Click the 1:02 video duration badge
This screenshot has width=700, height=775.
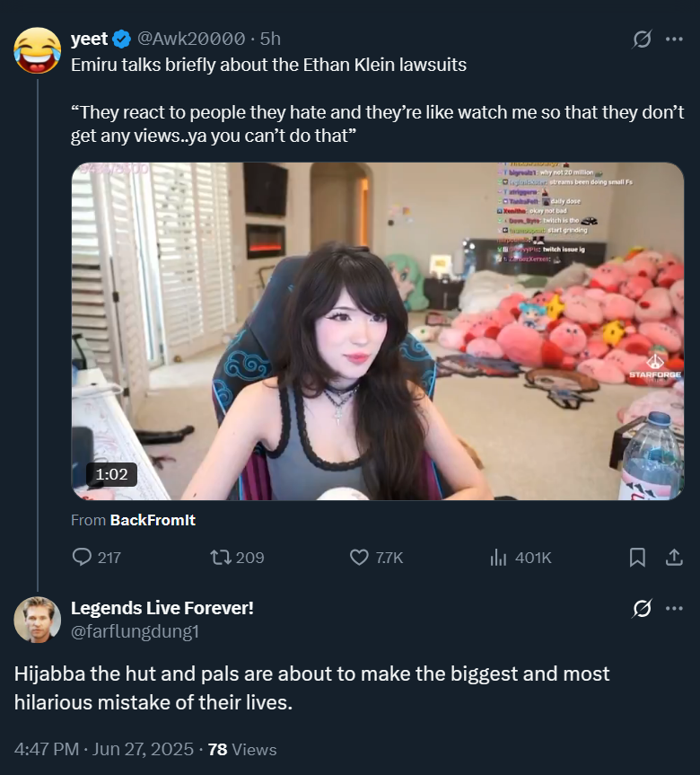coord(111,474)
